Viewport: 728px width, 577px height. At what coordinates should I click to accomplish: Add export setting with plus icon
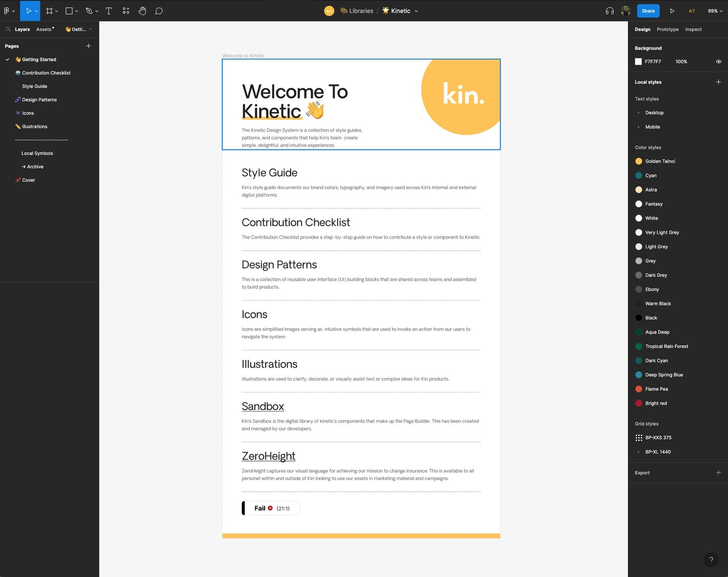pos(718,472)
